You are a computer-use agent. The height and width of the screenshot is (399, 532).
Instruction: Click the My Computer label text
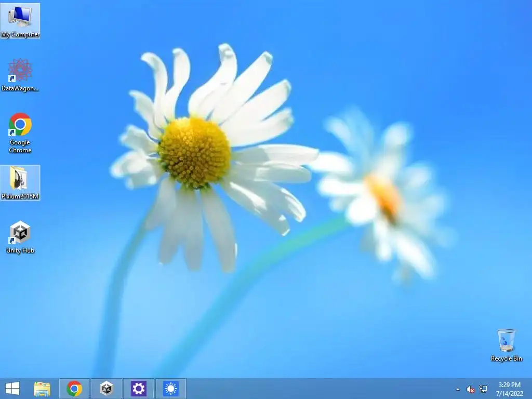[20, 34]
